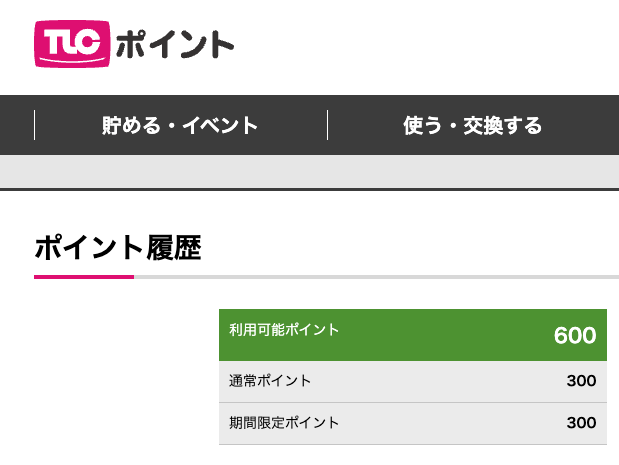Click the vertical divider left of 貯める・イベント
Viewport: 619px width, 465px height.
pyautogui.click(x=35, y=125)
